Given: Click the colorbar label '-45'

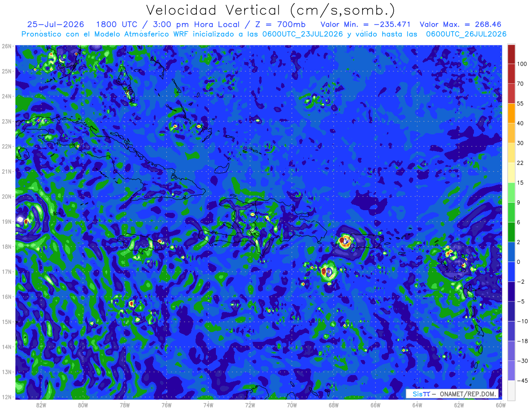Looking at the screenshot, I should tap(522, 380).
